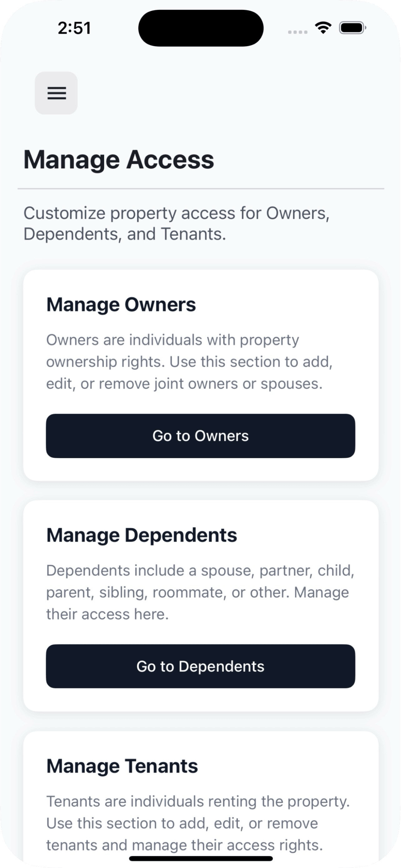Tap the Owners description paragraph
401x868 pixels.
pos(189,362)
